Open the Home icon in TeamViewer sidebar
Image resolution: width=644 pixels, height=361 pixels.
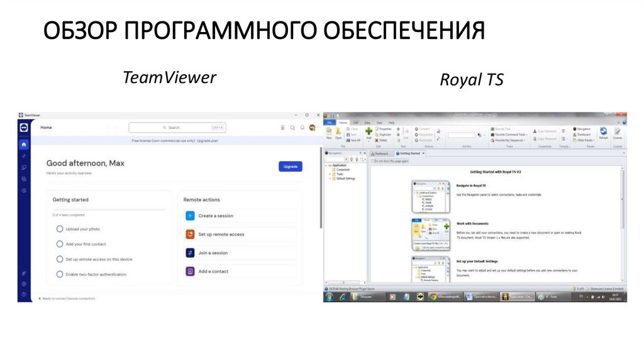pos(24,145)
